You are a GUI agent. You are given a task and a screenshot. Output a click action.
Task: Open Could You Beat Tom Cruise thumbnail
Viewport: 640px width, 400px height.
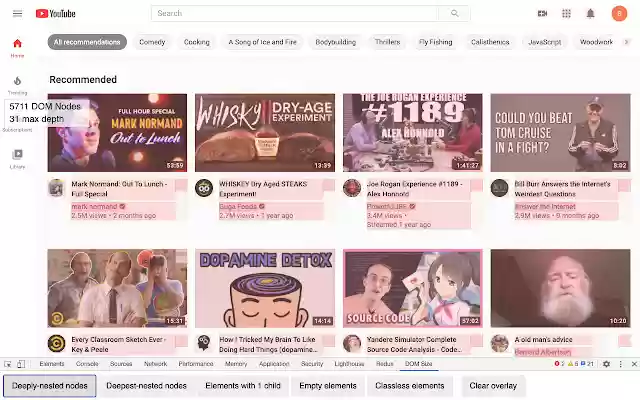[x=560, y=133]
